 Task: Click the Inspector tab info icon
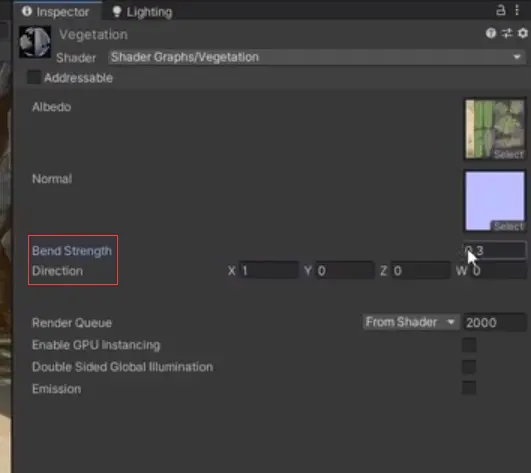coord(27,12)
